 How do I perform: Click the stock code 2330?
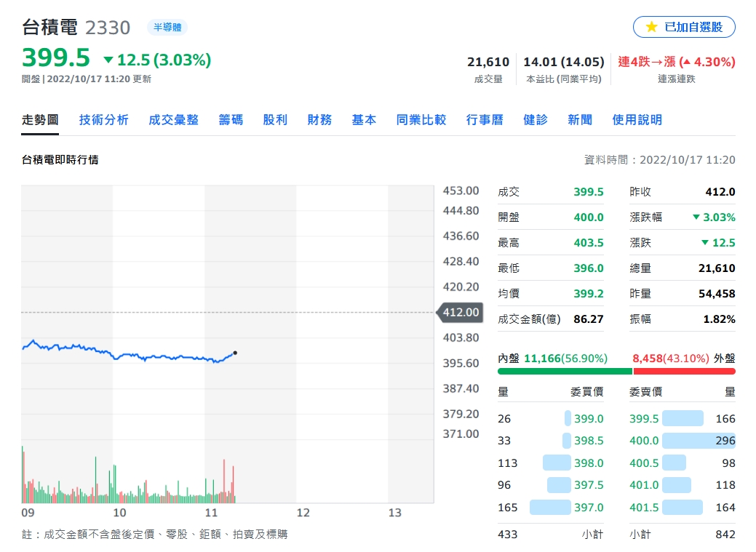click(108, 28)
